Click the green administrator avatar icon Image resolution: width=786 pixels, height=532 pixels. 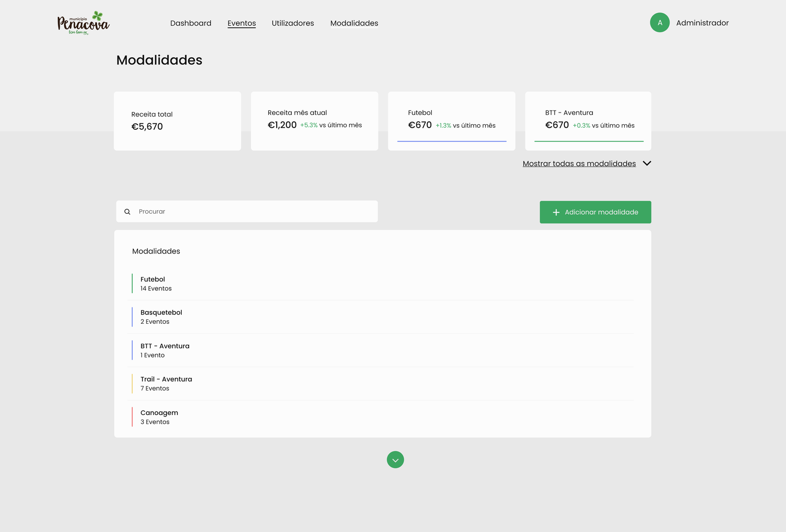click(x=659, y=23)
